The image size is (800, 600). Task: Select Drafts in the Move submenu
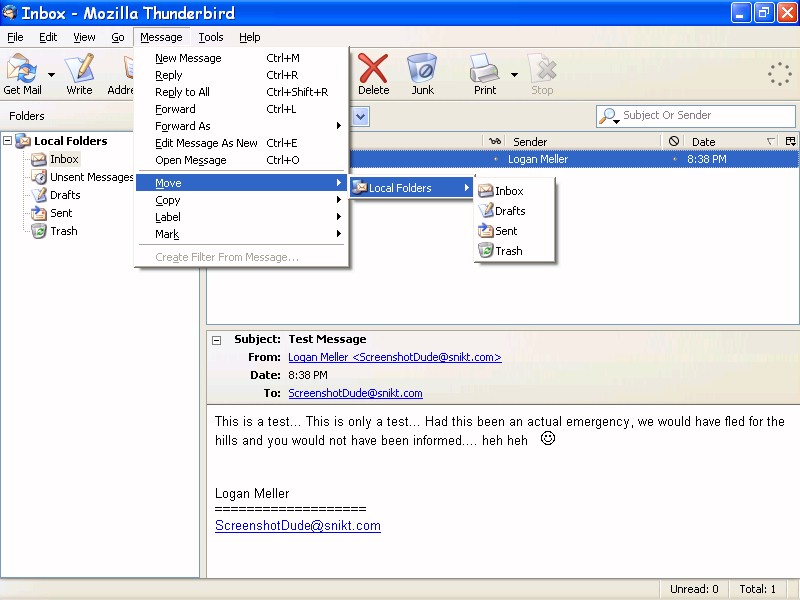[x=514, y=211]
